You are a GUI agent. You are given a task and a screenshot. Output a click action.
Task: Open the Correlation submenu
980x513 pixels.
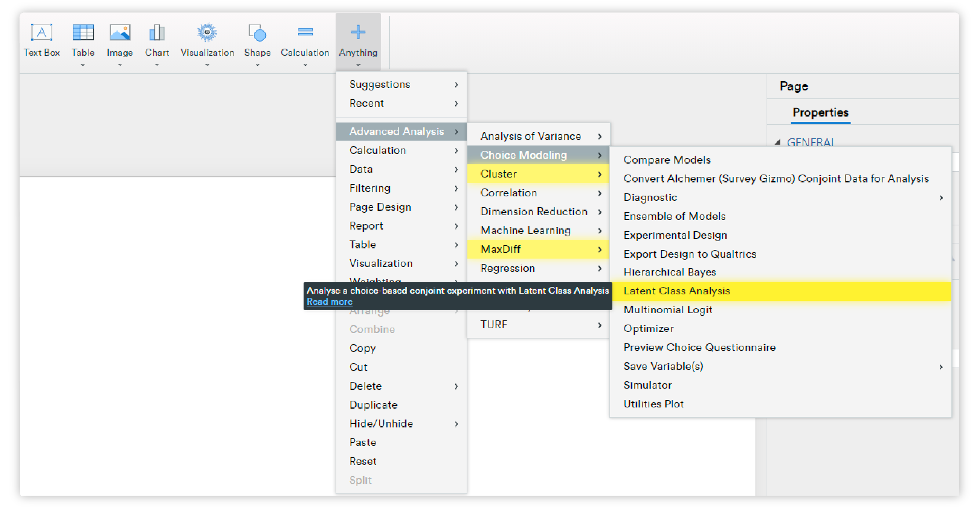tap(538, 193)
